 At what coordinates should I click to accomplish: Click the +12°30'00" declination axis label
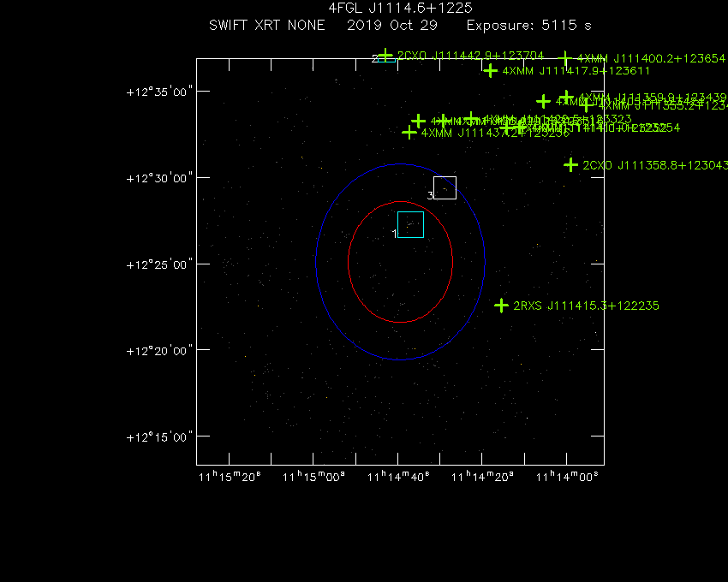pyautogui.click(x=159, y=178)
